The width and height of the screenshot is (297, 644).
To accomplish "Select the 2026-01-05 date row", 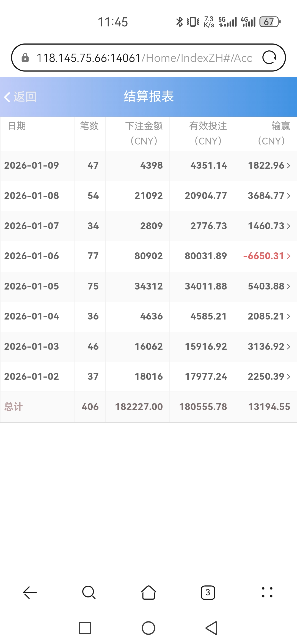I will pos(32,286).
